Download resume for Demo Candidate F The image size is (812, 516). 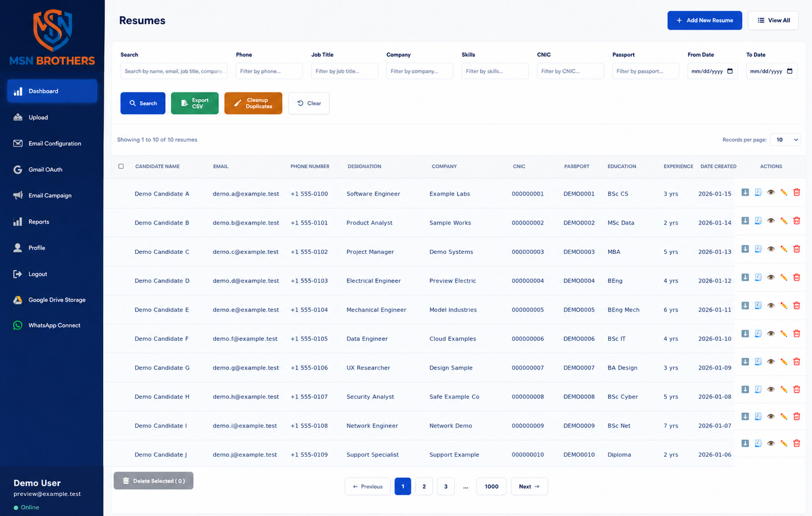click(745, 333)
